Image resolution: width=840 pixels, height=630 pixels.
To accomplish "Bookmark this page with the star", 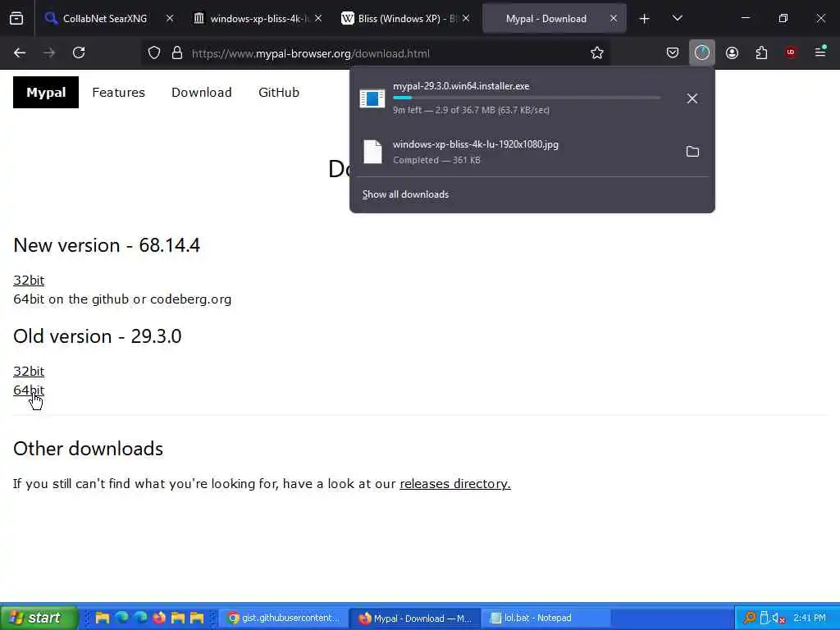I will 597,52.
